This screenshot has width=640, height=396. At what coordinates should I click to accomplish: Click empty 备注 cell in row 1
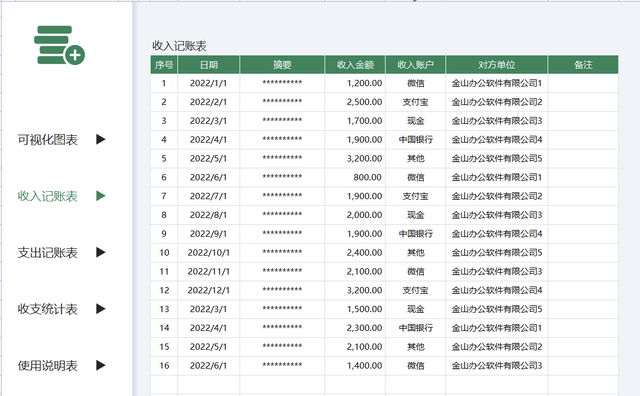tap(583, 83)
